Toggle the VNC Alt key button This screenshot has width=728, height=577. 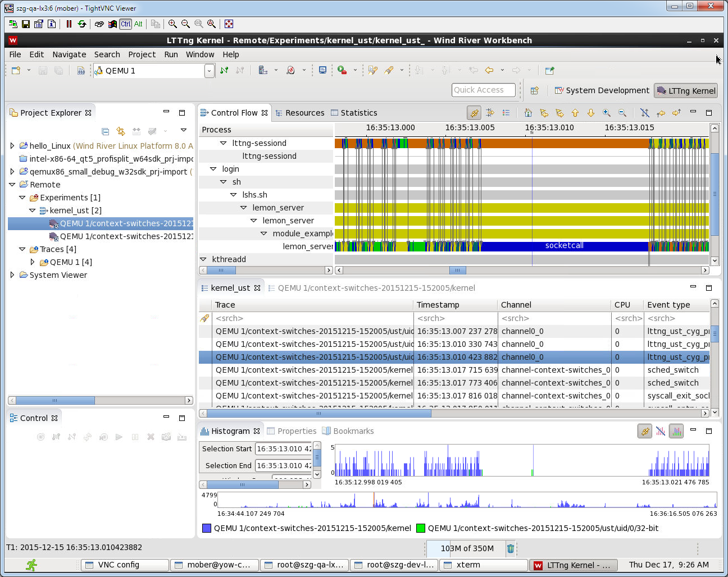pos(138,24)
